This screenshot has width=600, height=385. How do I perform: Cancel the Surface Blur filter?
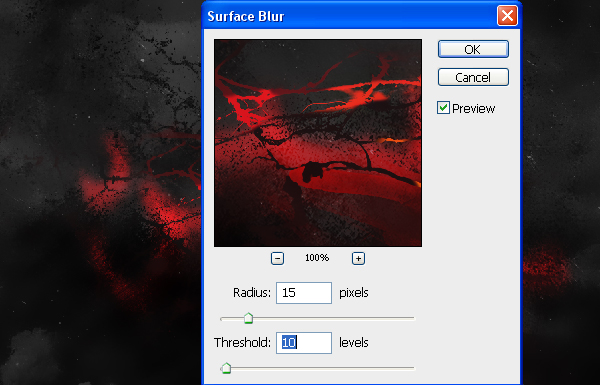pyautogui.click(x=473, y=77)
